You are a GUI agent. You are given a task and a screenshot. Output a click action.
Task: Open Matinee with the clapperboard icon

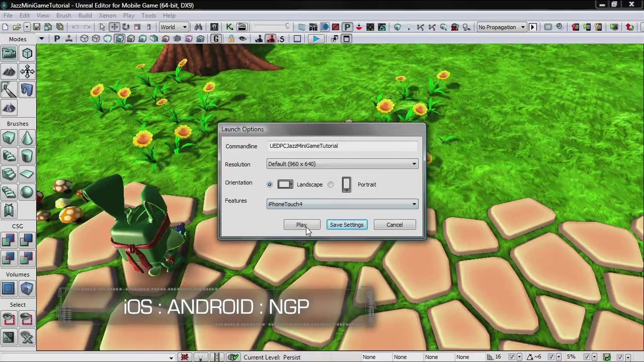(242, 27)
